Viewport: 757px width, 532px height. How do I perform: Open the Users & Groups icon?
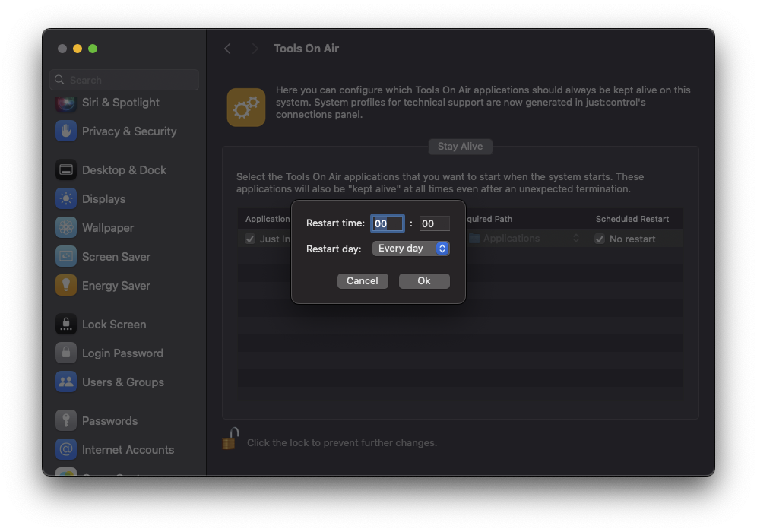tap(66, 382)
